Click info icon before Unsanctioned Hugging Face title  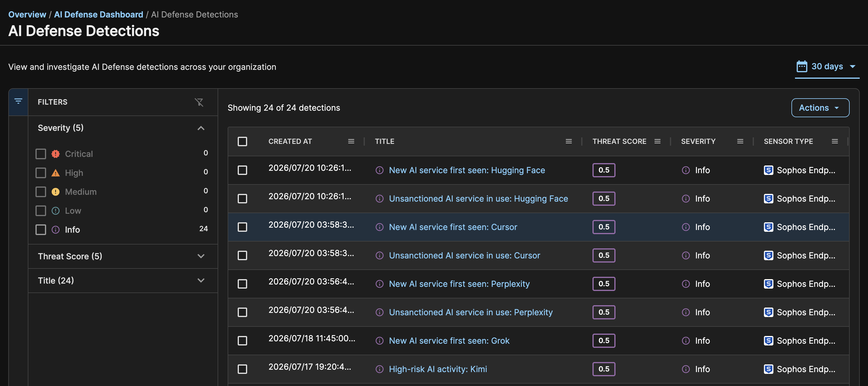pyautogui.click(x=379, y=198)
